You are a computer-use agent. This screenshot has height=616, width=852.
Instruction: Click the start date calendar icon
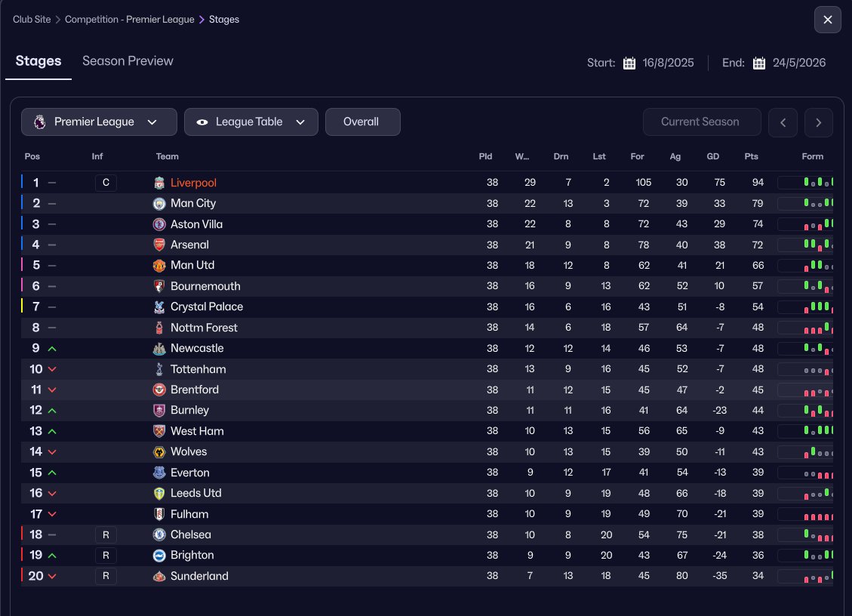(629, 63)
